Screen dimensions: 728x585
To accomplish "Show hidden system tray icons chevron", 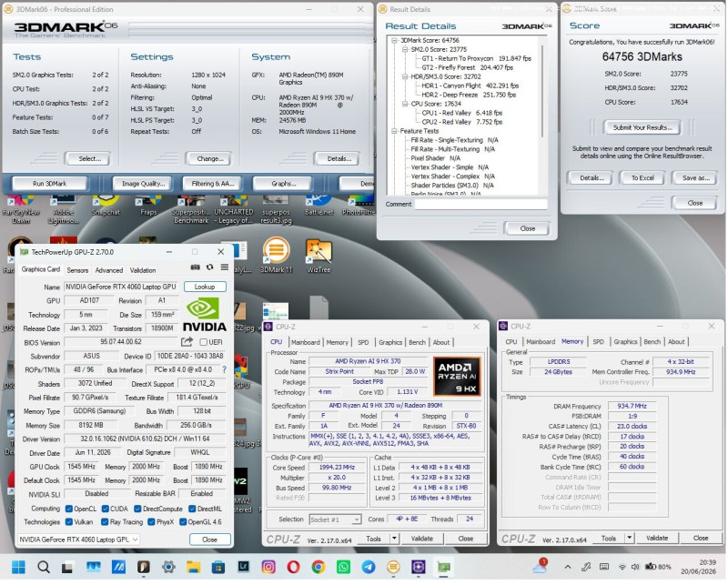I will tap(568, 569).
